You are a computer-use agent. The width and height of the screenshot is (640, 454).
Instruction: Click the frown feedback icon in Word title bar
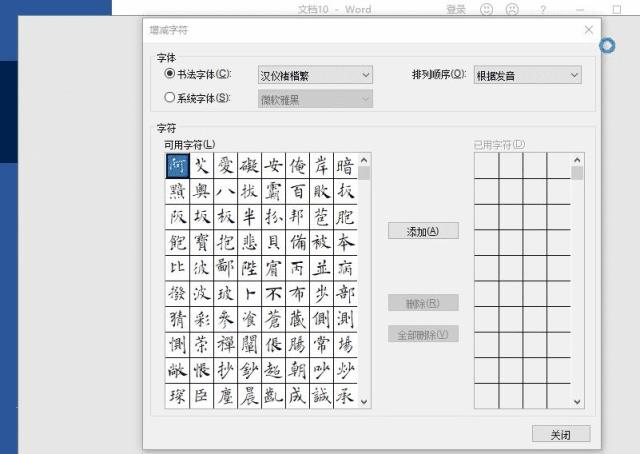tap(512, 9)
